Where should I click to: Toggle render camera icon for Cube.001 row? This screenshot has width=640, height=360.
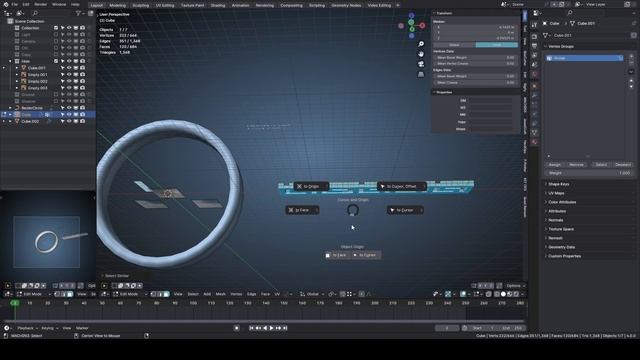82,68
